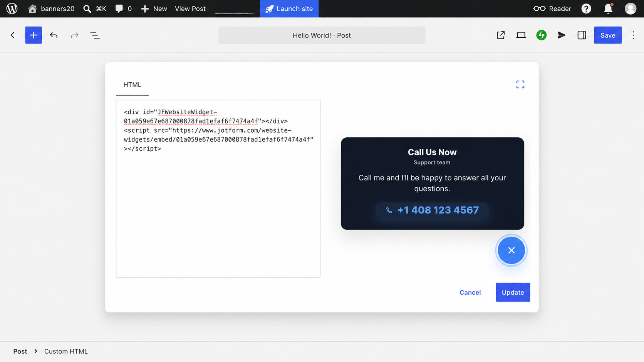The width and height of the screenshot is (644, 362).
Task: Open notifications bell
Action: pos(608,8)
